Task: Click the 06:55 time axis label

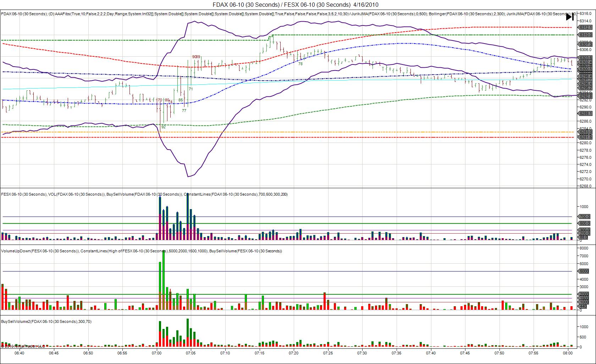Action: click(x=122, y=353)
